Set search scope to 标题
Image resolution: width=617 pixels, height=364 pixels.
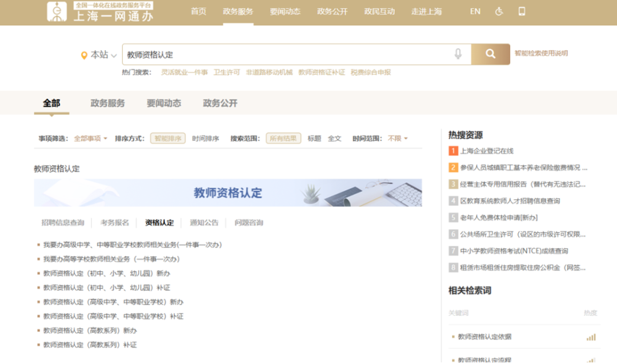tap(314, 138)
